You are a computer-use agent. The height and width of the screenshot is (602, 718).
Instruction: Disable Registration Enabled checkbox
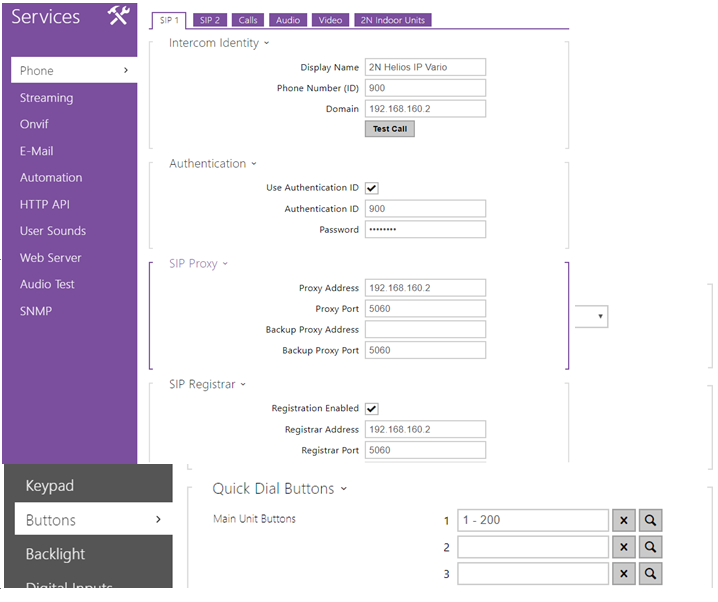coord(372,409)
